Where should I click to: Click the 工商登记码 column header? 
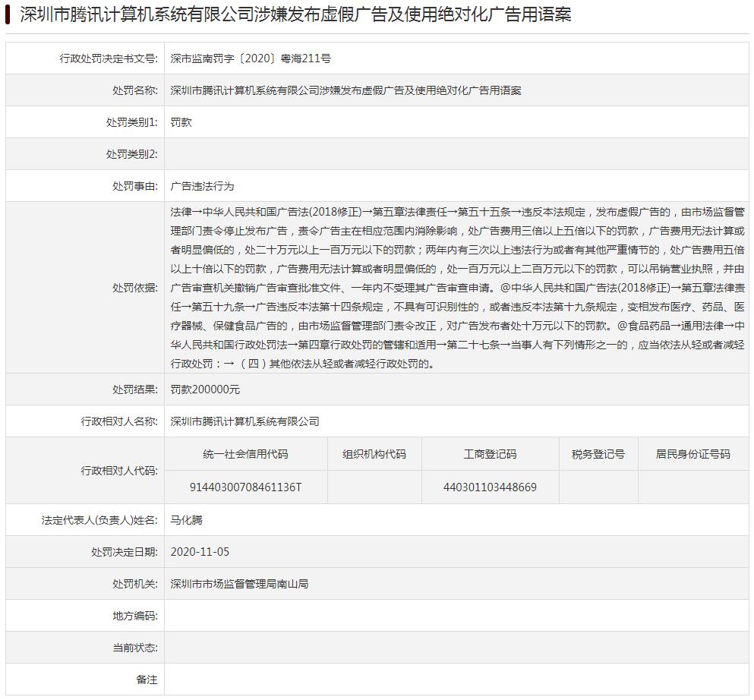tap(490, 454)
